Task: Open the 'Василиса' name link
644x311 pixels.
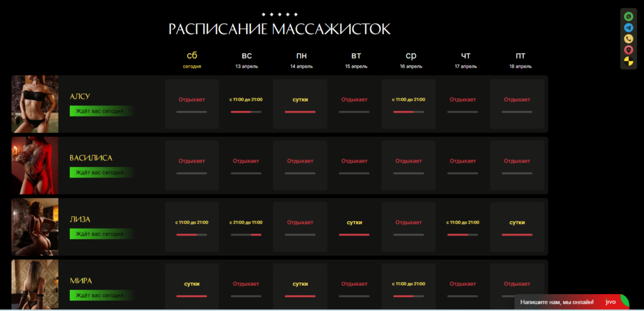Action: 91,158
